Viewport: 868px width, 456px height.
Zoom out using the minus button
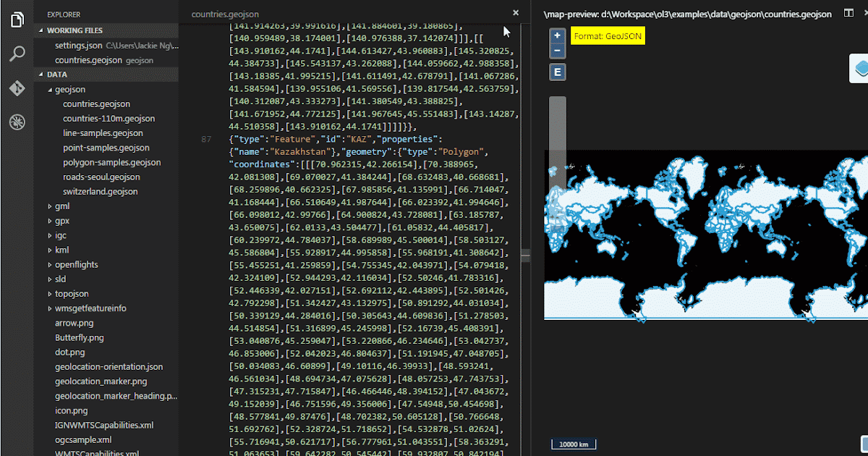click(x=556, y=50)
